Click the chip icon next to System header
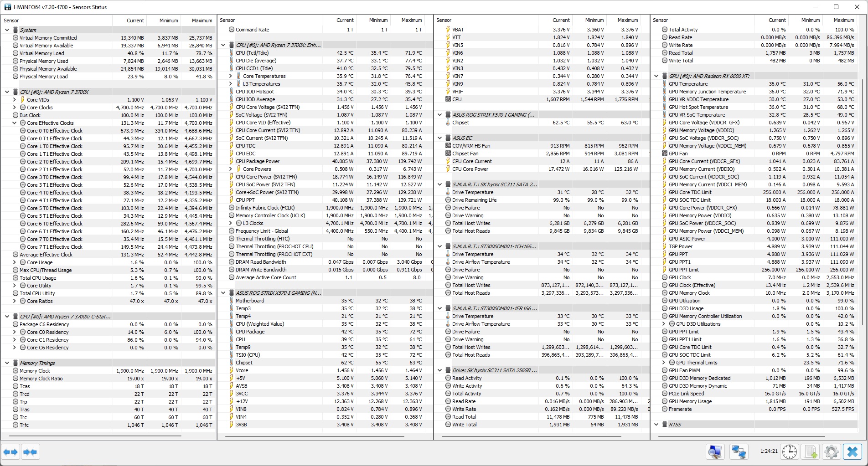 click(15, 30)
